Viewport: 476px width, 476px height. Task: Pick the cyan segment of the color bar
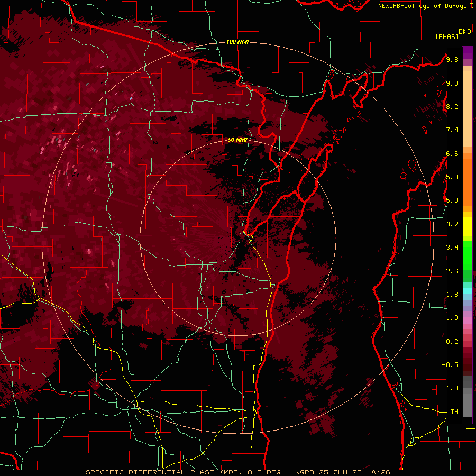(x=467, y=291)
